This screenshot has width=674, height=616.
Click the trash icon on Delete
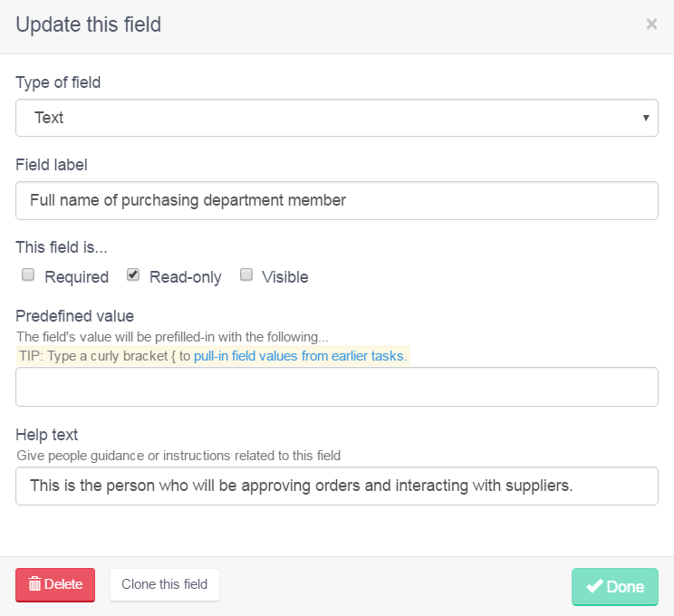point(34,584)
